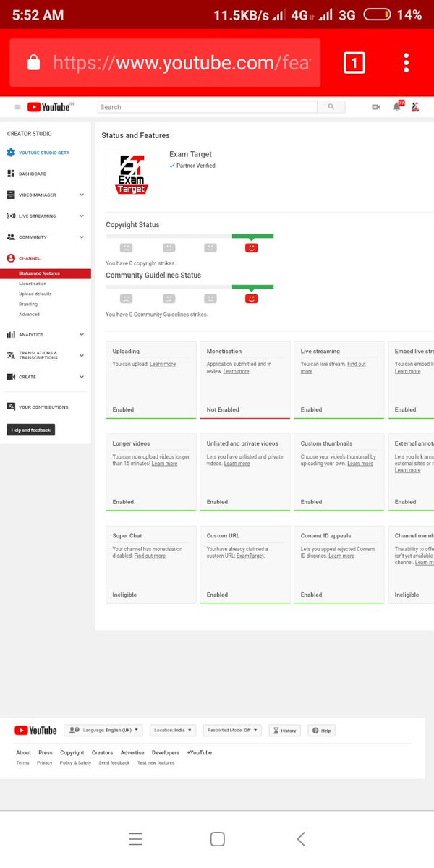The width and height of the screenshot is (434, 868).
Task: Click the Exam Target channel logo
Action: [x=131, y=175]
